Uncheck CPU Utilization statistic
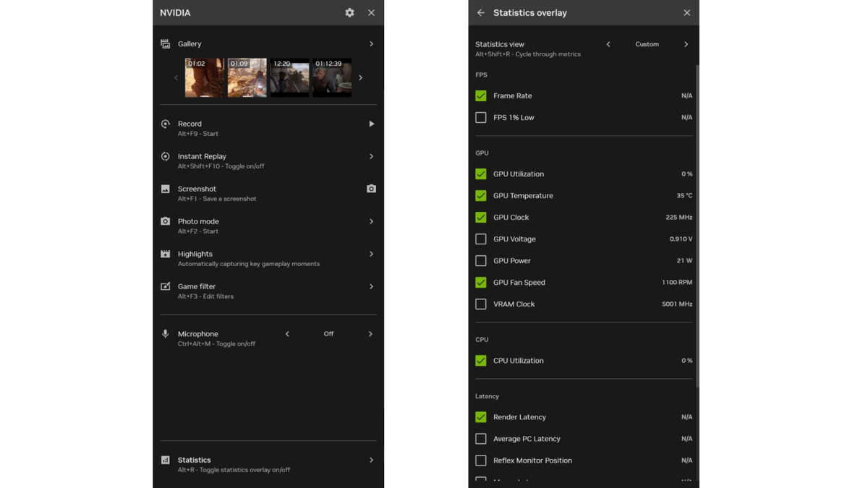Image resolution: width=868 pixels, height=488 pixels. pyautogui.click(x=481, y=360)
